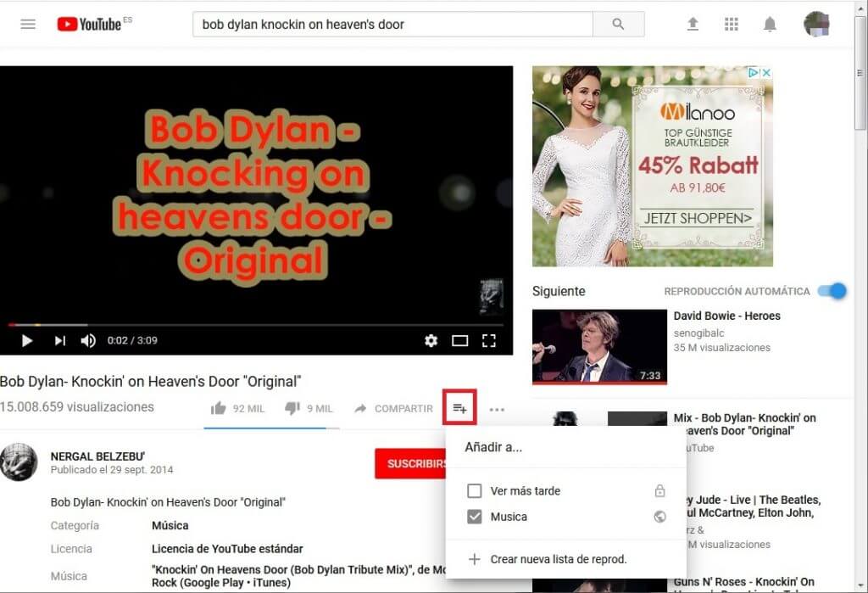Open the Hey Jude - Live video link
The width and height of the screenshot is (868, 593).
[x=753, y=506]
